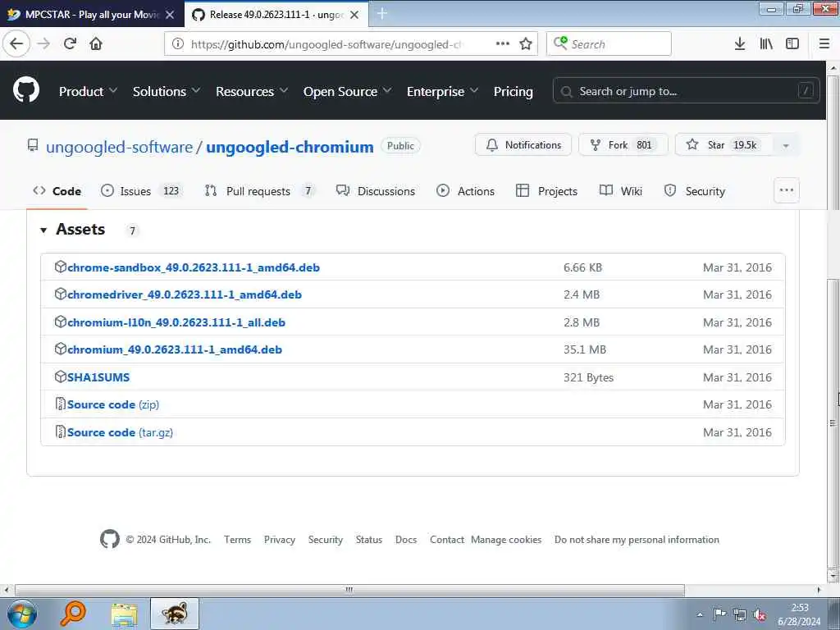The width and height of the screenshot is (840, 630).
Task: Open the Pricing page link
Action: (x=514, y=92)
